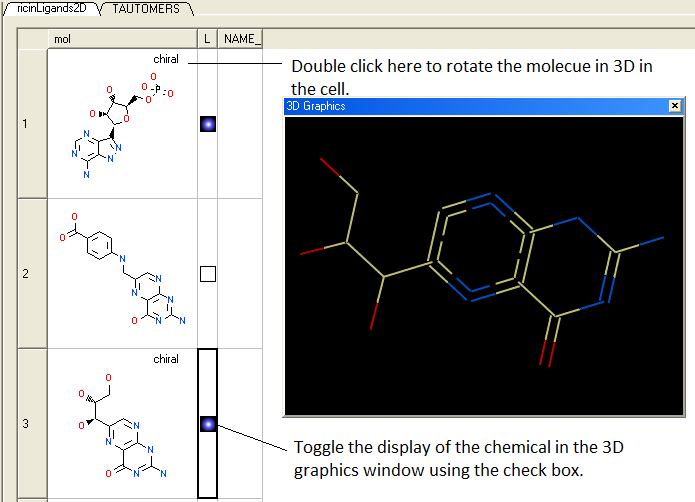This screenshot has height=502, width=695.
Task: Click the "chiral" label in row 1
Action: 166,59
